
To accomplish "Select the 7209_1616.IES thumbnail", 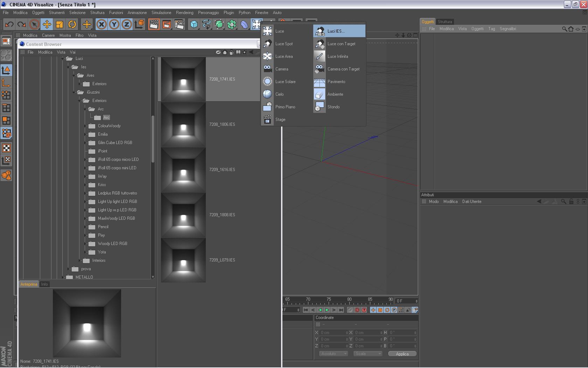I will click(183, 170).
